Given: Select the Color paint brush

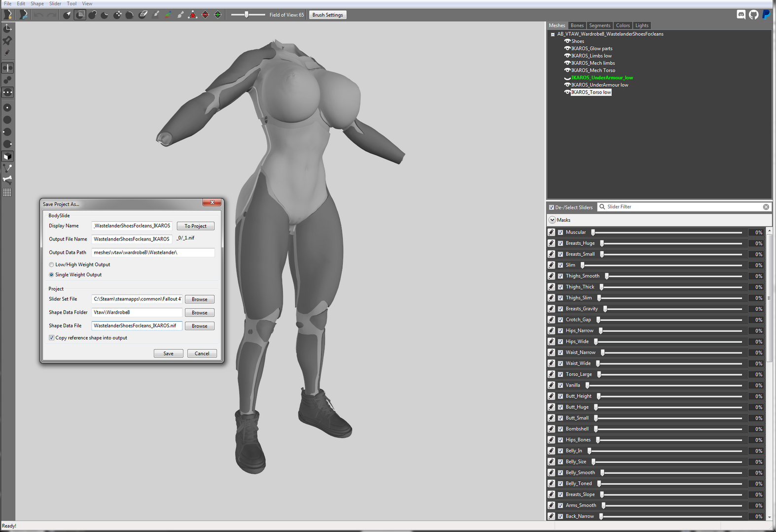Looking at the screenshot, I should pyautogui.click(x=168, y=15).
